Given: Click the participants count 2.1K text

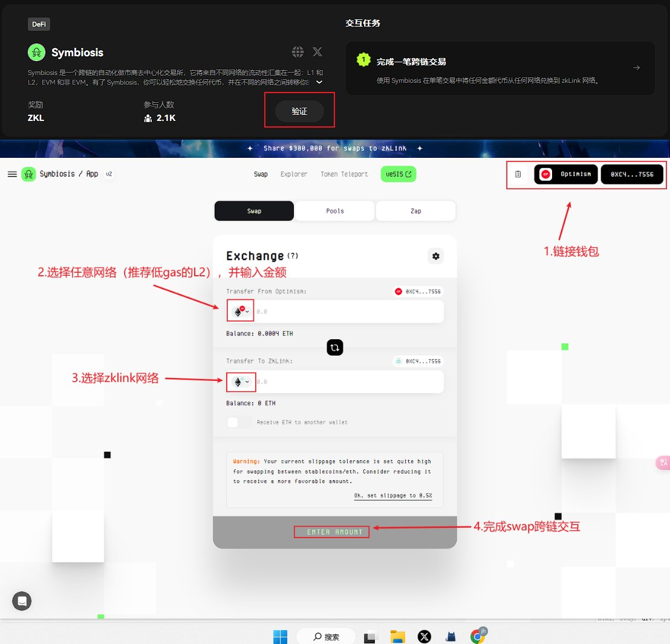Looking at the screenshot, I should pyautogui.click(x=166, y=118).
